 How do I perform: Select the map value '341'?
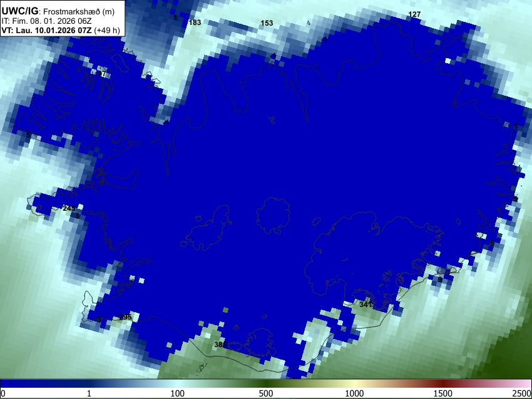point(366,305)
